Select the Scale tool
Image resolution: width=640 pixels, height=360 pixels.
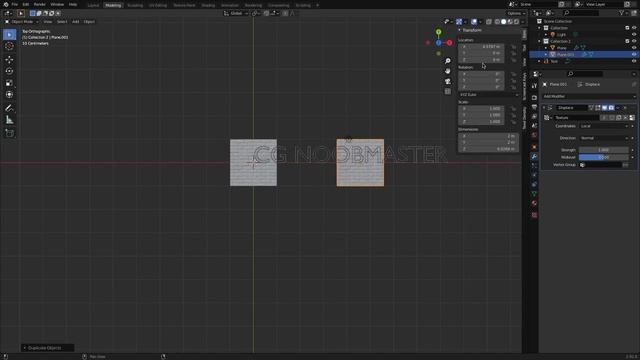coord(9,83)
